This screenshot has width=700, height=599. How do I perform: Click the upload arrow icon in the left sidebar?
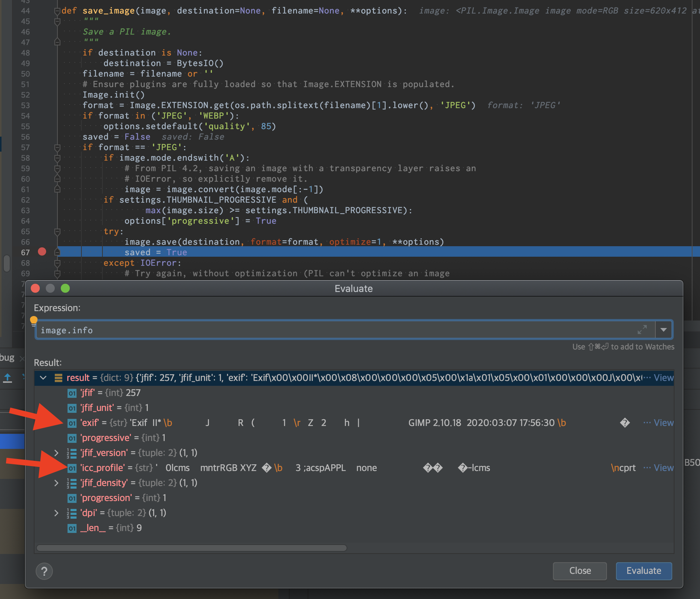coord(7,378)
